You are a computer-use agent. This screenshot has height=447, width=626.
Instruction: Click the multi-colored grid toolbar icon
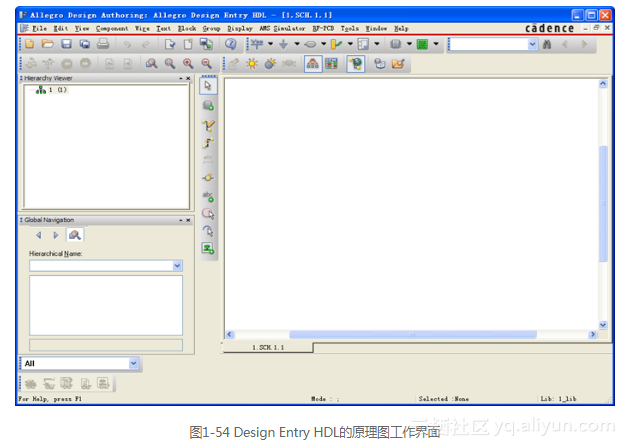coord(331,63)
